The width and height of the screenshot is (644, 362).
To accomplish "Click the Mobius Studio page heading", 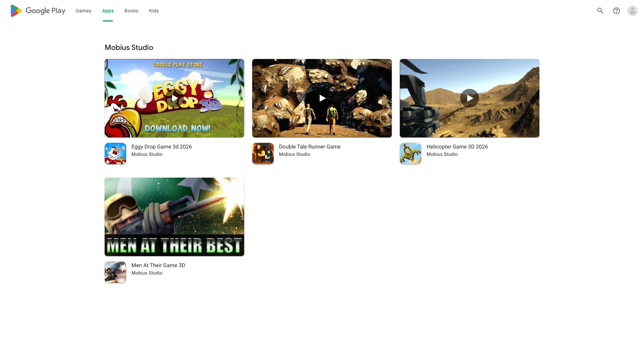I will (129, 48).
